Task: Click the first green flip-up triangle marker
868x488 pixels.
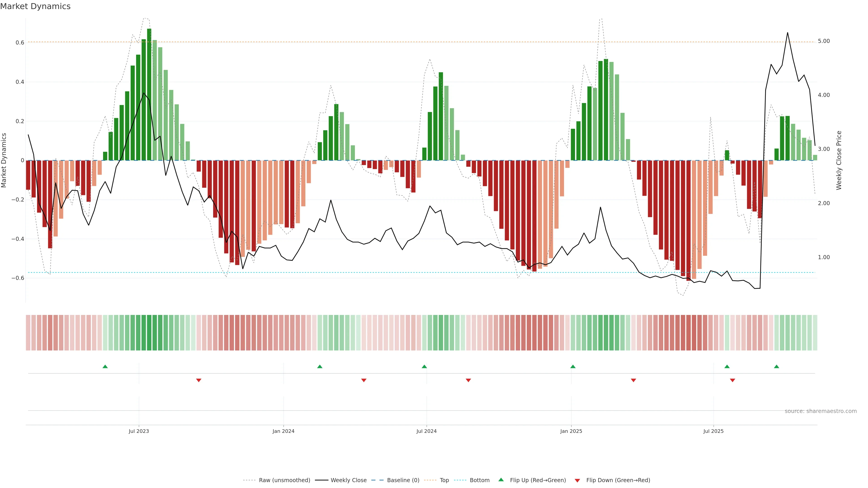Action: (105, 366)
